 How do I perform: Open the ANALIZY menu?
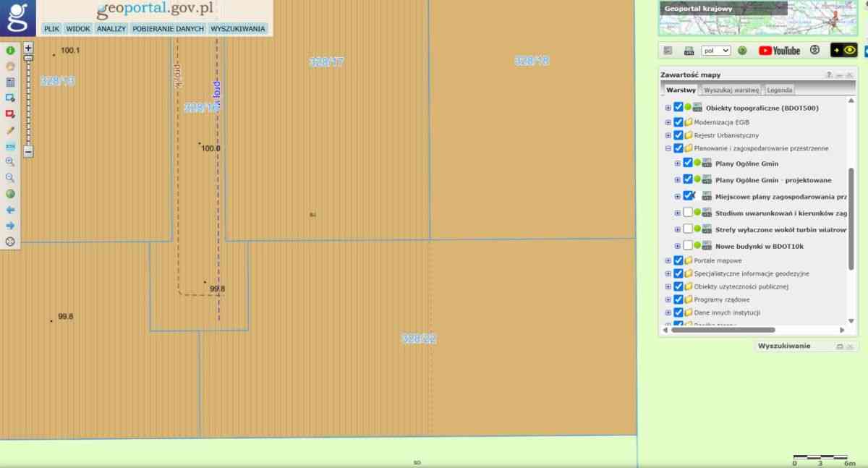click(x=111, y=29)
